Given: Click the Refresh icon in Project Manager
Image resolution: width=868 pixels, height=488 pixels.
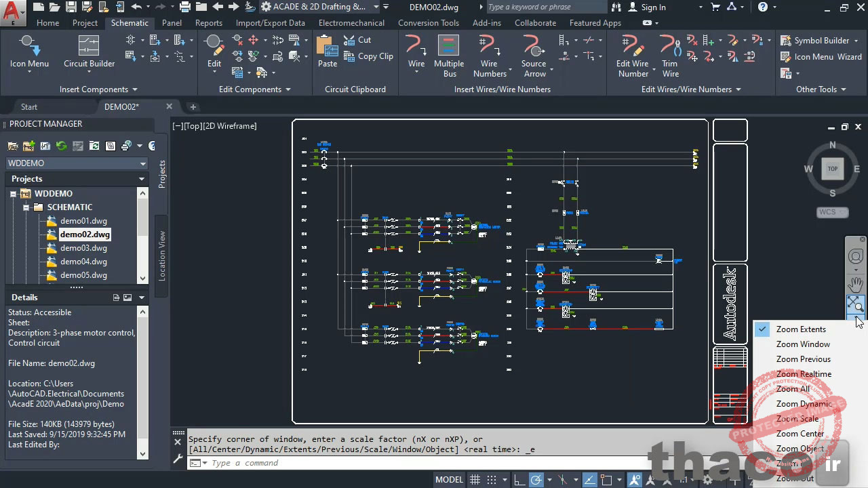Looking at the screenshot, I should 61,146.
